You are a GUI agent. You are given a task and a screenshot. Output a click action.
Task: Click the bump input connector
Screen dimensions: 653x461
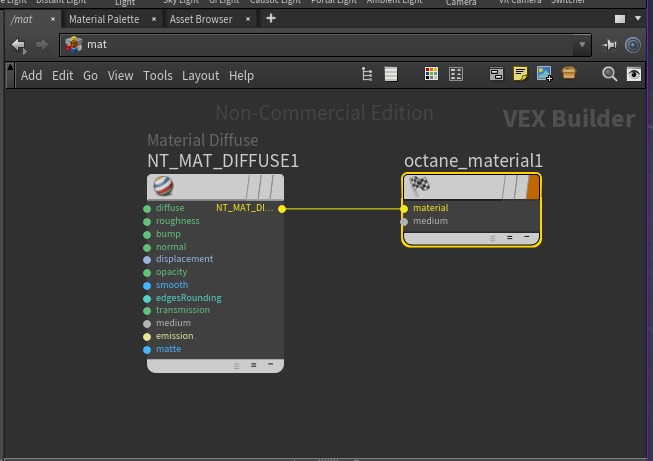147,234
